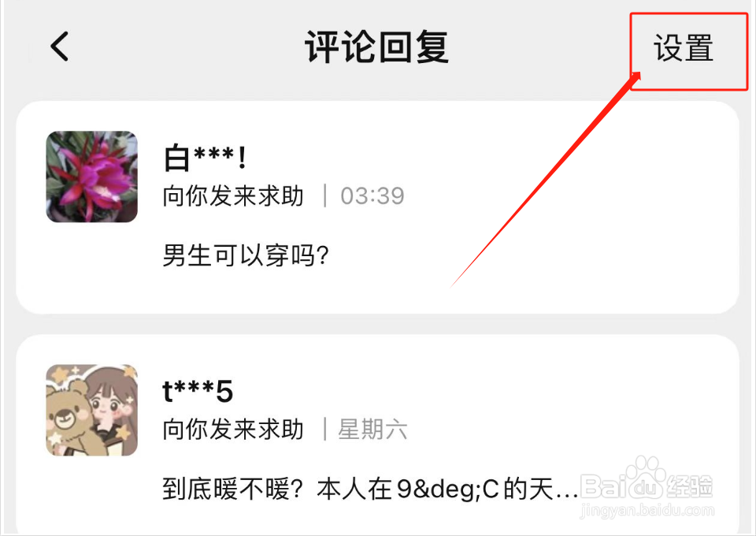Select the first help request card
This screenshot has width=756, height=536.
tap(377, 207)
